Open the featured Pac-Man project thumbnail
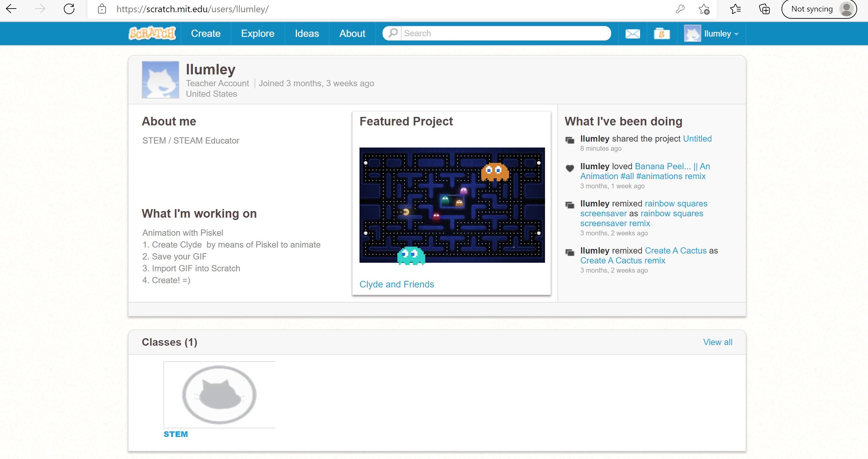The width and height of the screenshot is (868, 459). coord(452,205)
